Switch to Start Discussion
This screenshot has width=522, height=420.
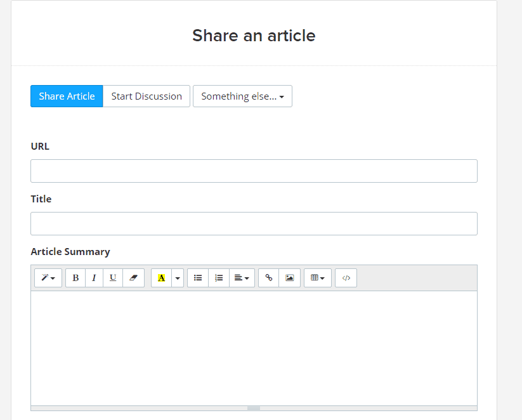[x=147, y=96]
